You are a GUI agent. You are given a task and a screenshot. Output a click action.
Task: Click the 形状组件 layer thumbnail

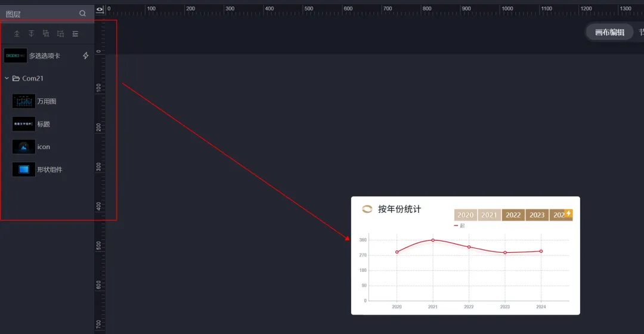click(x=24, y=169)
